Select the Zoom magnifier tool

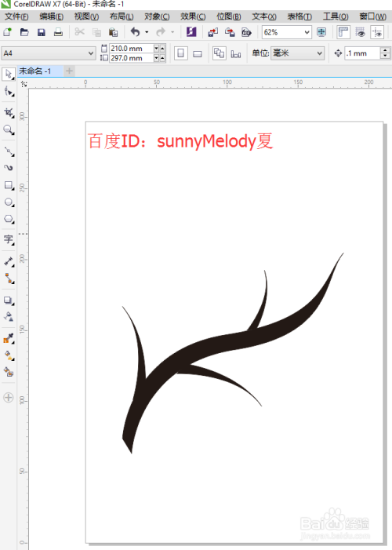[9, 129]
